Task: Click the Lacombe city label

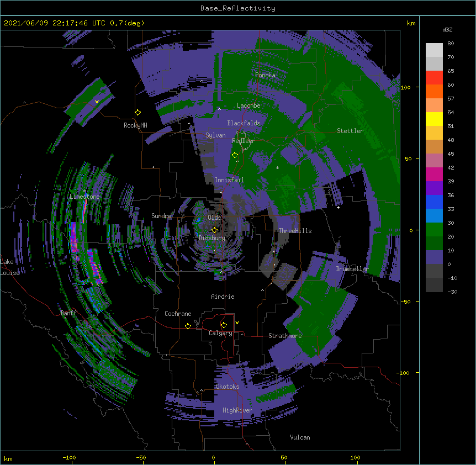Action: 248,105
